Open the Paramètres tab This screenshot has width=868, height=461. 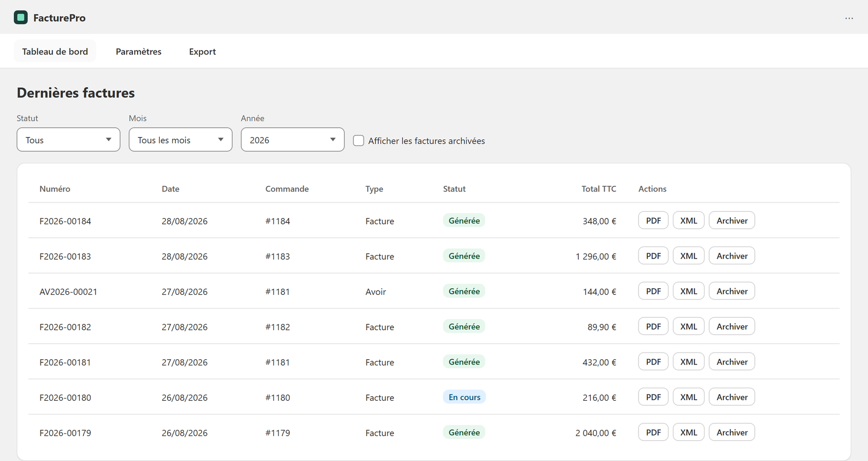139,51
